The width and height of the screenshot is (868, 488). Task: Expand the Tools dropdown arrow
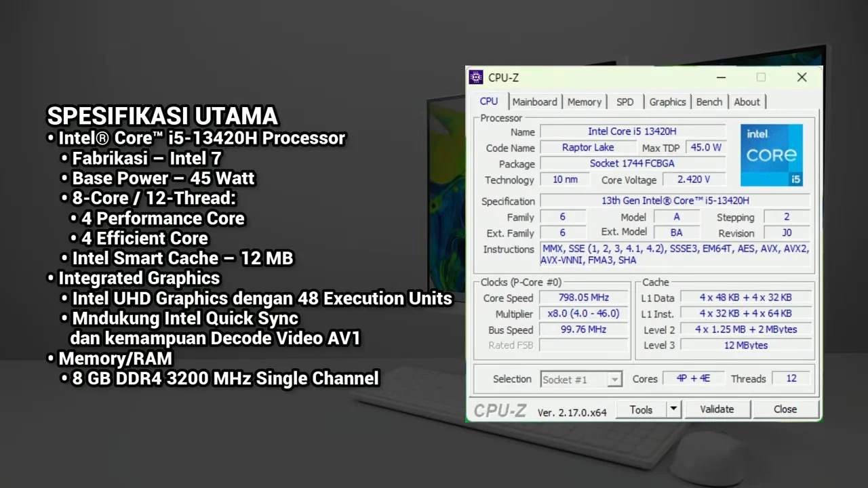[673, 409]
